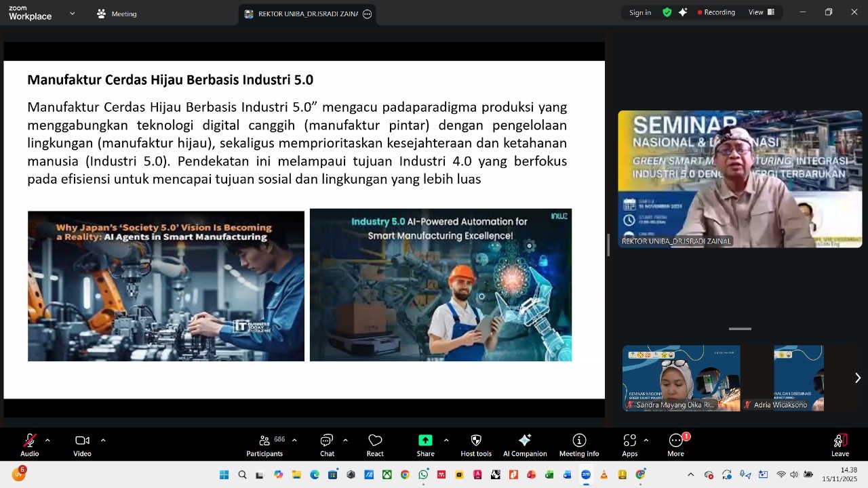Leave the meeting
This screenshot has height=488, width=868.
(x=840, y=445)
